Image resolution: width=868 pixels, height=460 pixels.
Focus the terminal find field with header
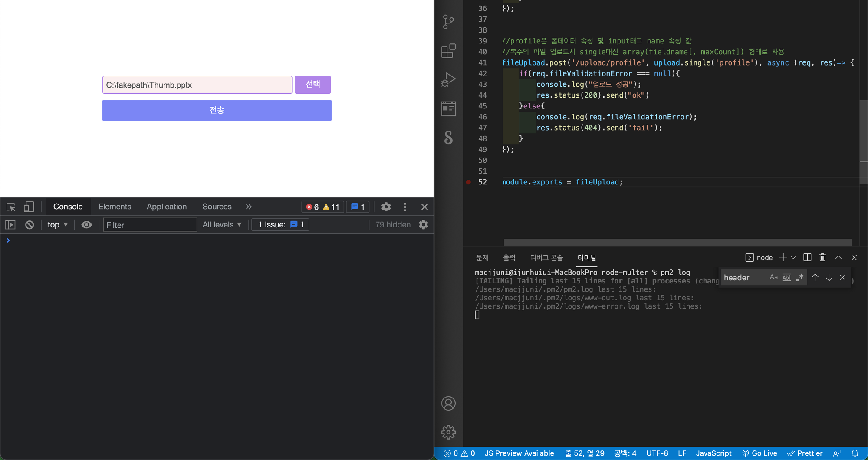click(743, 278)
